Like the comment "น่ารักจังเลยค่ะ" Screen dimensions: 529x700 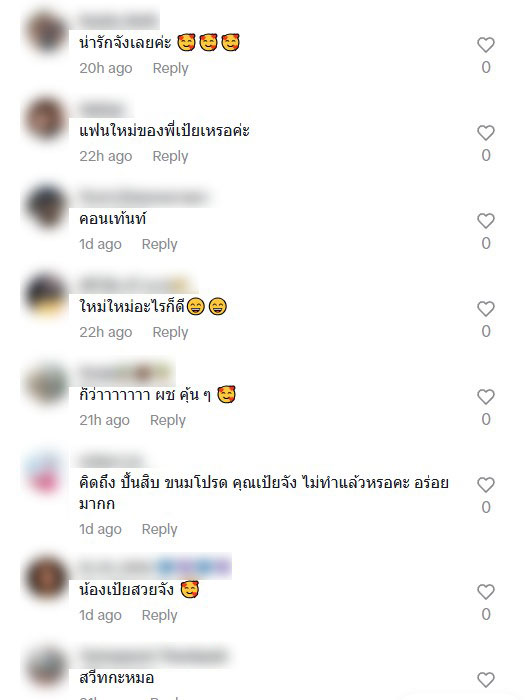pos(486,45)
